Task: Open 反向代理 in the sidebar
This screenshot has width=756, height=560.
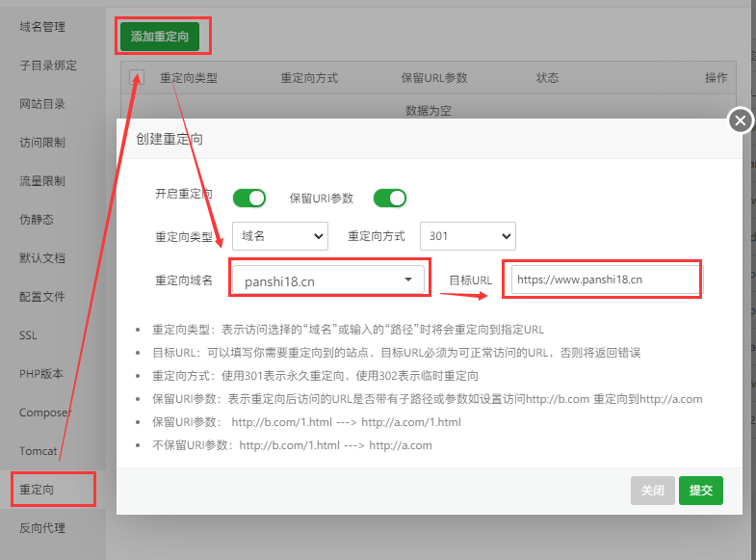Action: click(41, 528)
